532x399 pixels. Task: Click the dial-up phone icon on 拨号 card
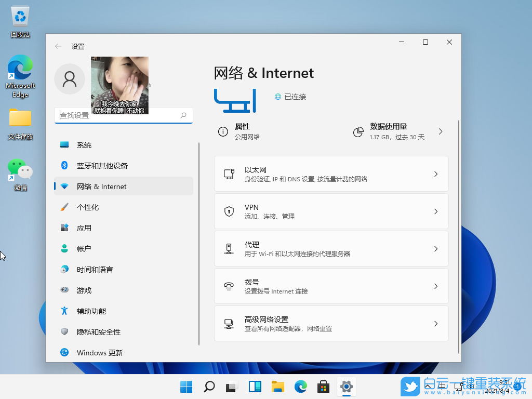coord(229,286)
